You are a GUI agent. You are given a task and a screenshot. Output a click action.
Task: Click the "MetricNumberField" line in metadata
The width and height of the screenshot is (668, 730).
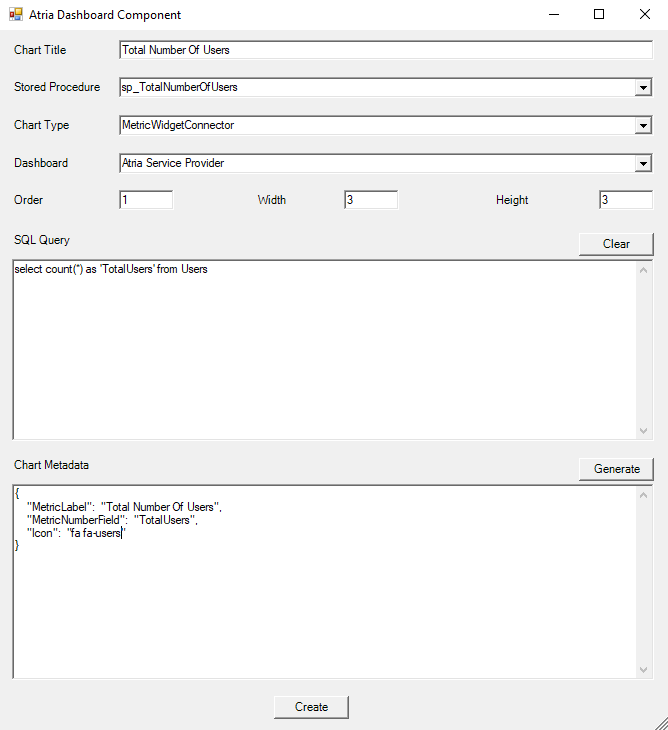tap(112, 520)
